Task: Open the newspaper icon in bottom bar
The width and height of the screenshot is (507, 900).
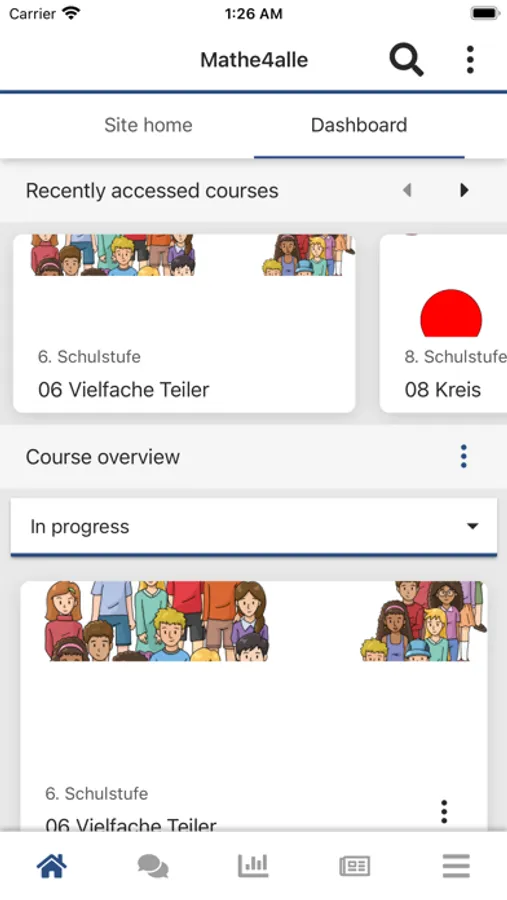Action: 354,866
